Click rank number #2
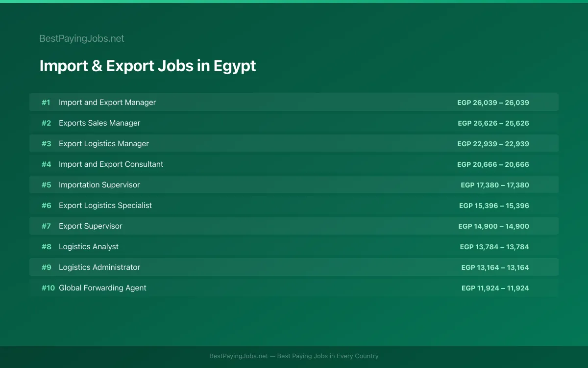The image size is (588, 368). coord(46,123)
